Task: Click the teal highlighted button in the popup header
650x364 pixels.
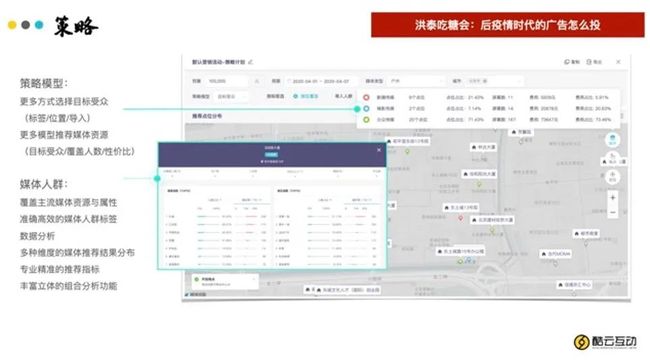Action: pos(272,155)
